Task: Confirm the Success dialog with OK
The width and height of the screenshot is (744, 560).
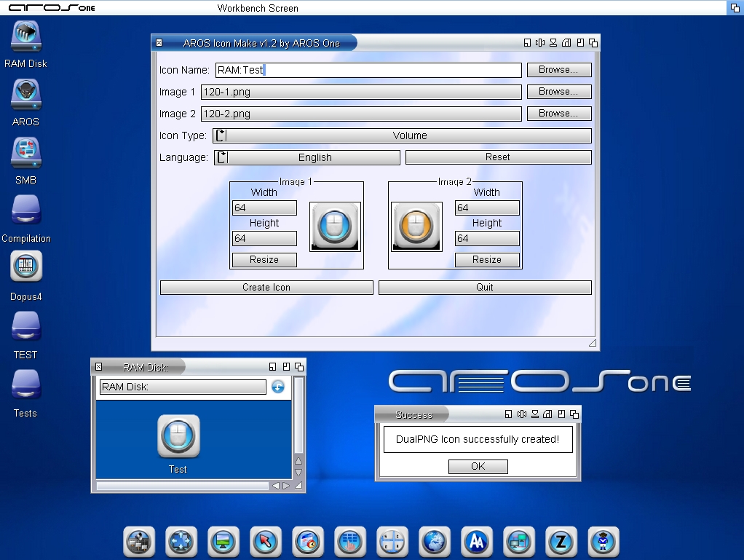Action: pos(478,467)
